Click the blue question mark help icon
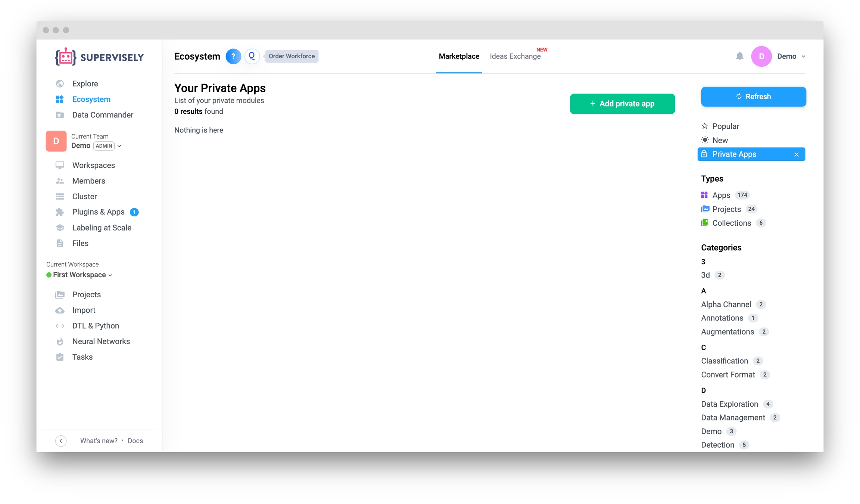The height and width of the screenshot is (504, 860). coord(233,56)
